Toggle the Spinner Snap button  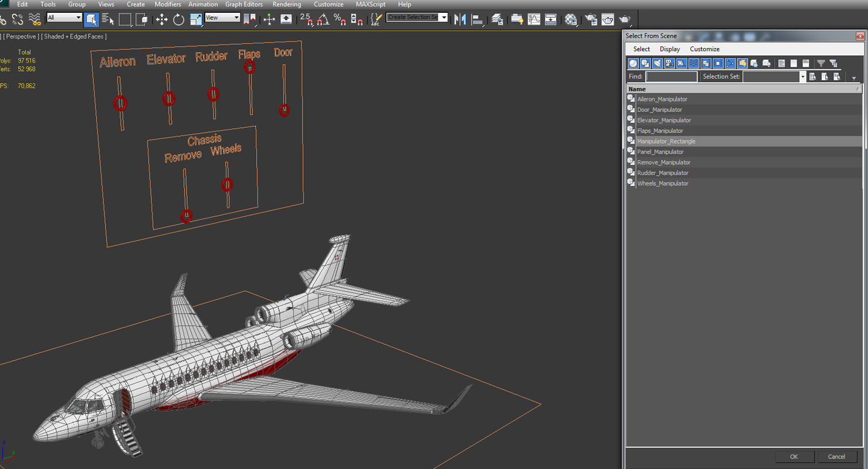tap(357, 19)
